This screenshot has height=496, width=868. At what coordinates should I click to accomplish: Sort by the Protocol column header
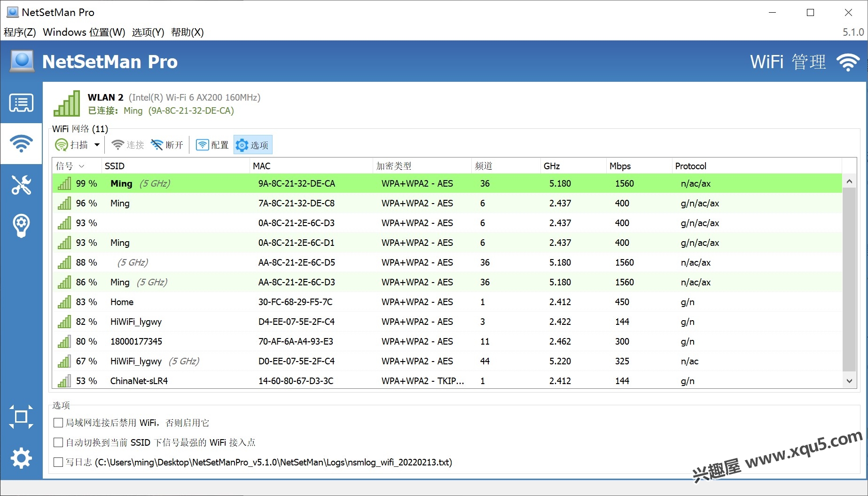click(x=757, y=166)
